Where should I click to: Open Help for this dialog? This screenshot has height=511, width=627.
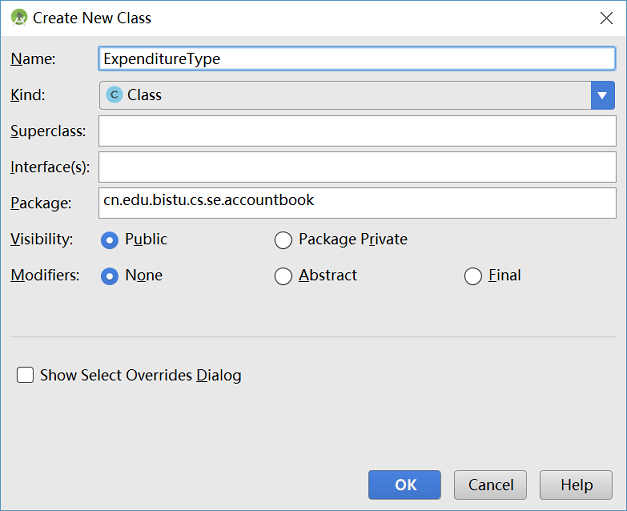pyautogui.click(x=576, y=485)
